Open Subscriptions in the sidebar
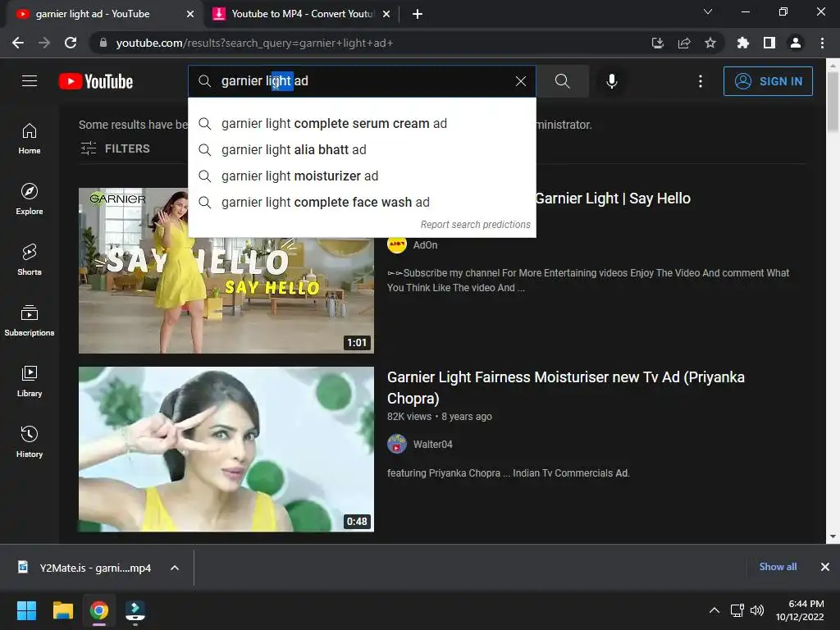840x630 pixels. (30, 321)
